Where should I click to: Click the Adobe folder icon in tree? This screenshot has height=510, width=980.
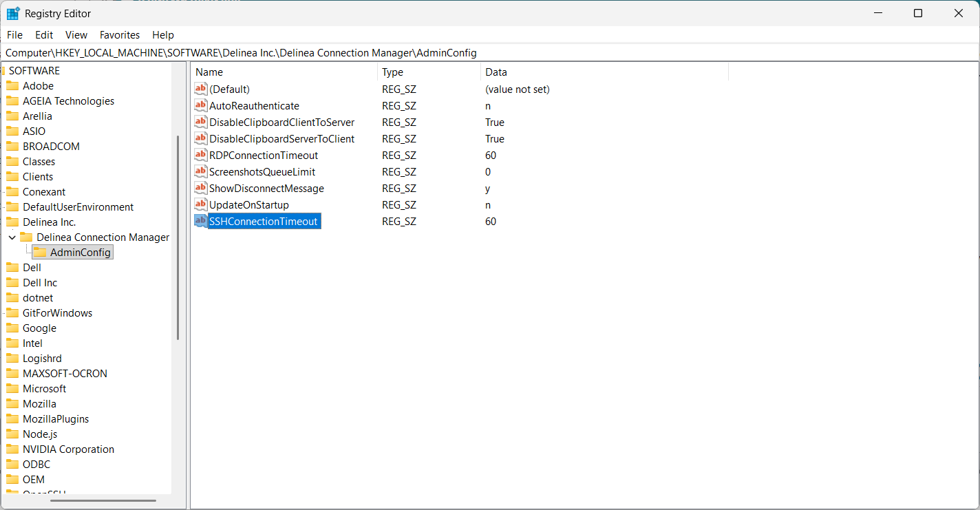(12, 86)
